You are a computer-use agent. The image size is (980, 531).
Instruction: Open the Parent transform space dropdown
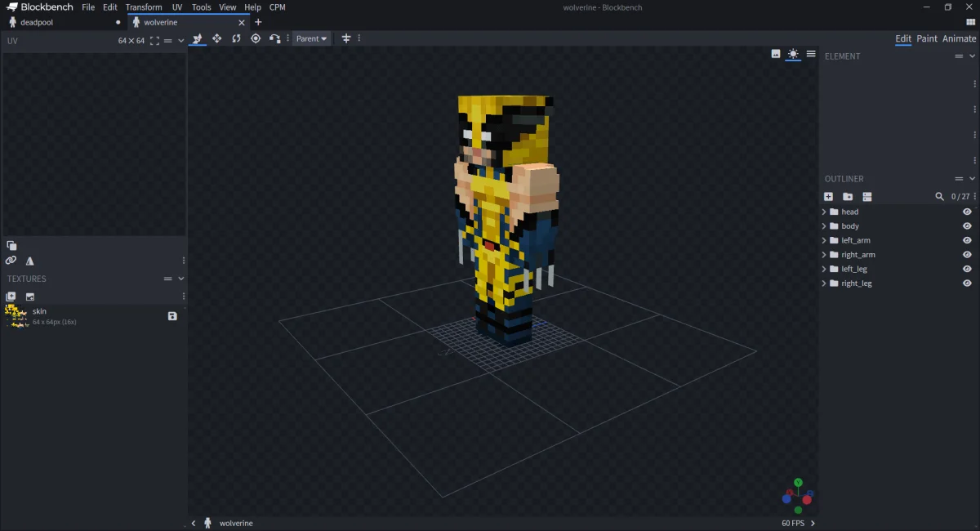point(312,38)
